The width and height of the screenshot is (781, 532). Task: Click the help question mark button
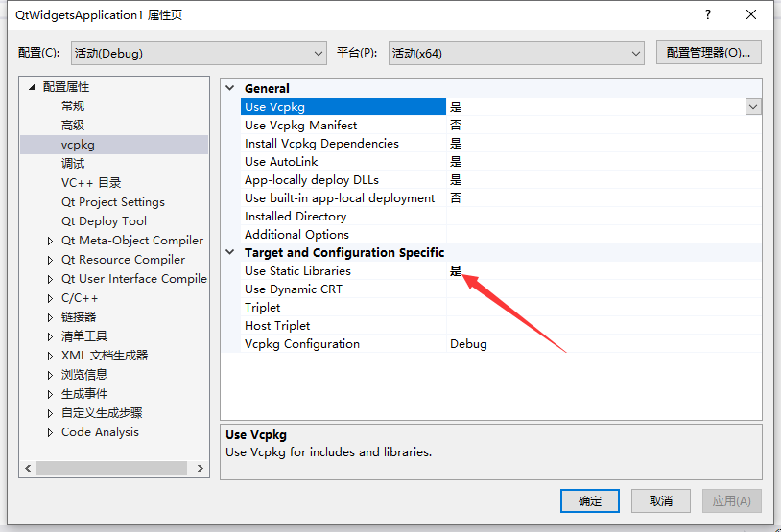point(708,14)
